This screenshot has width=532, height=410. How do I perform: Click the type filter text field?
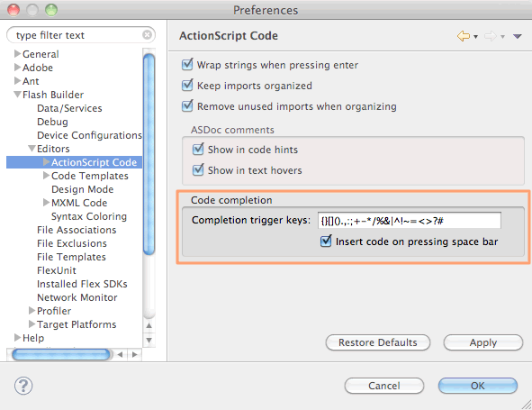point(81,35)
